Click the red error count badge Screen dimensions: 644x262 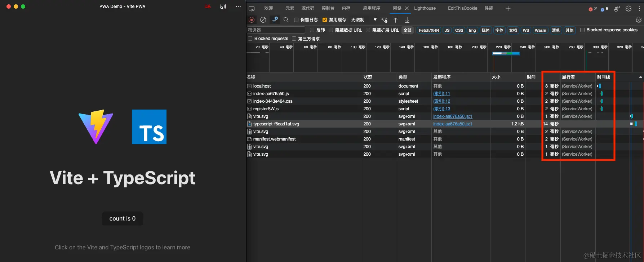click(593, 9)
